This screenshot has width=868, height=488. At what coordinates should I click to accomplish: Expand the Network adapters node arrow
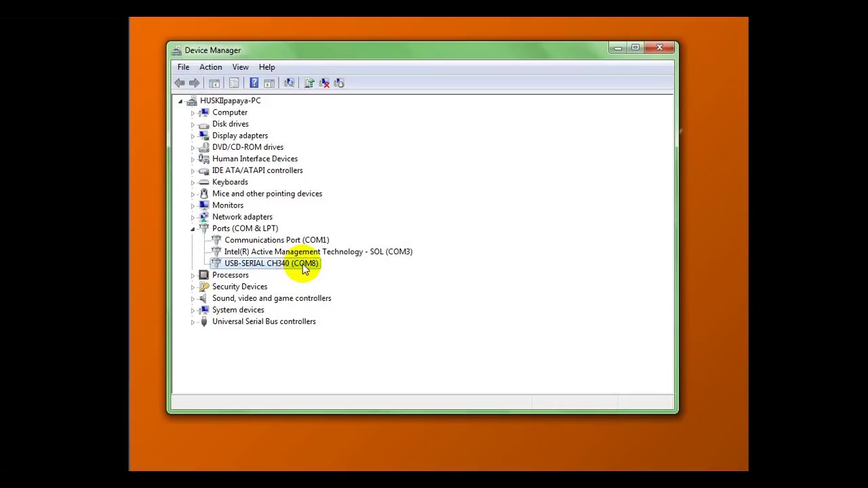(x=193, y=217)
